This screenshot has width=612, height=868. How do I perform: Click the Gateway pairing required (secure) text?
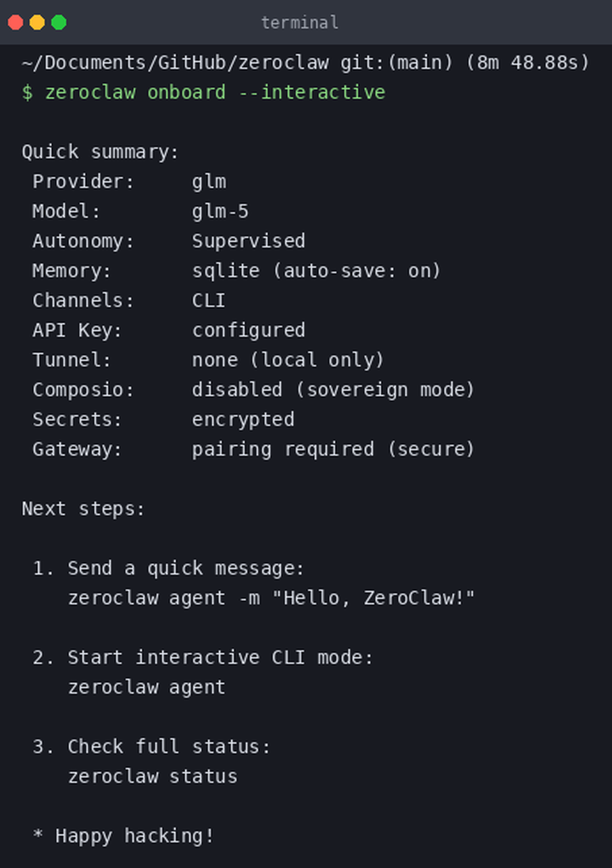click(334, 449)
